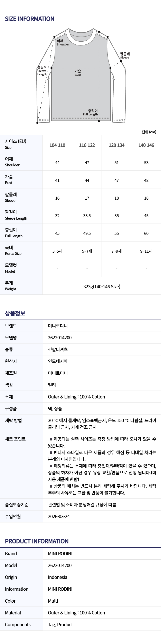Click the Tag, Product components value
Screen dimensions: 161x644
(60, 624)
